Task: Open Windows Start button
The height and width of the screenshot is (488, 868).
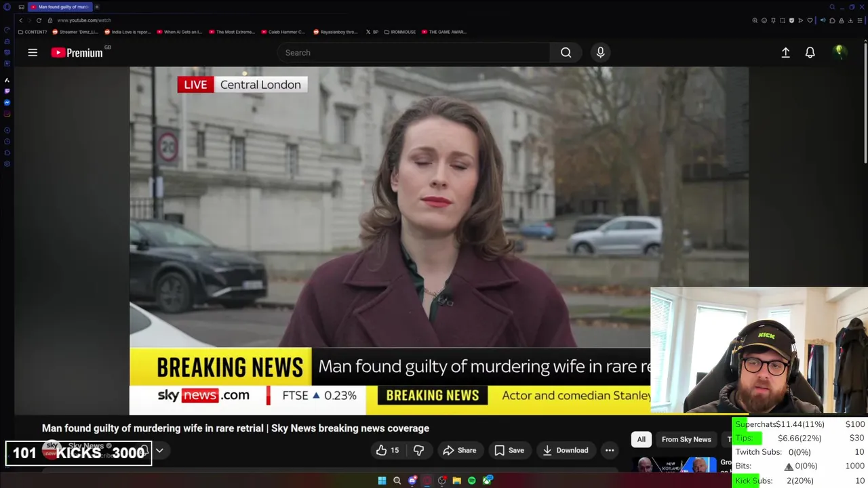Action: click(382, 481)
